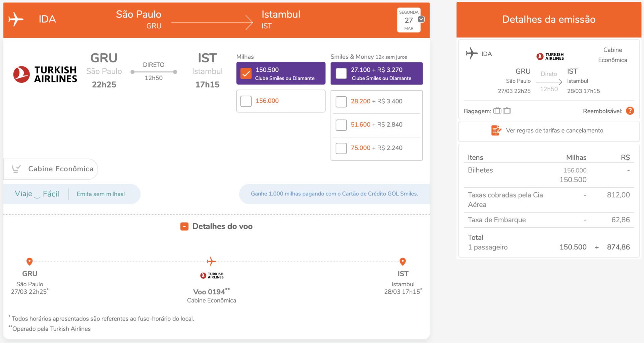The image size is (644, 343).
Task: Click the small Turkish Airlines logo above Voo 0194
Action: tap(212, 276)
